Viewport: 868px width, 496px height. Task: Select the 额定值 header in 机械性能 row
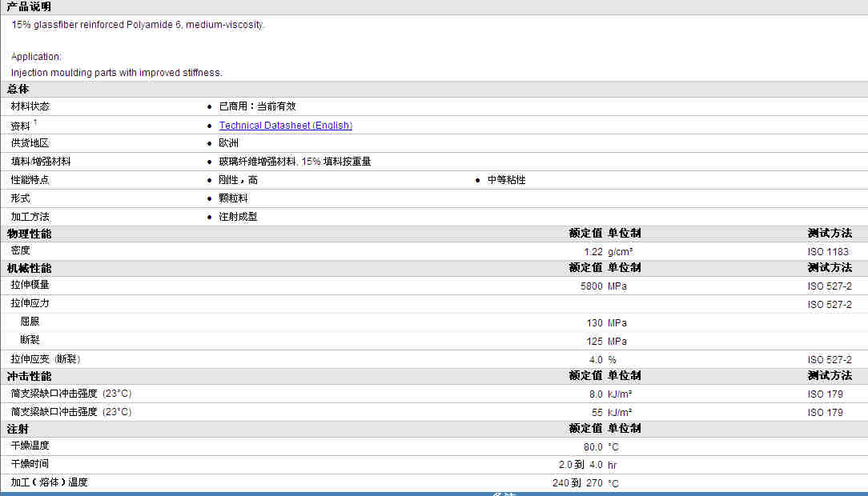(x=585, y=268)
